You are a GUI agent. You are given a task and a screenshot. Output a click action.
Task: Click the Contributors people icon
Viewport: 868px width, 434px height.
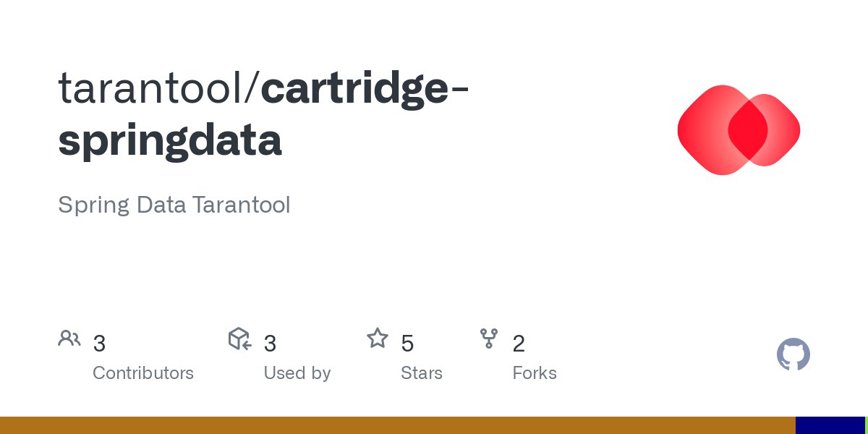click(x=69, y=339)
